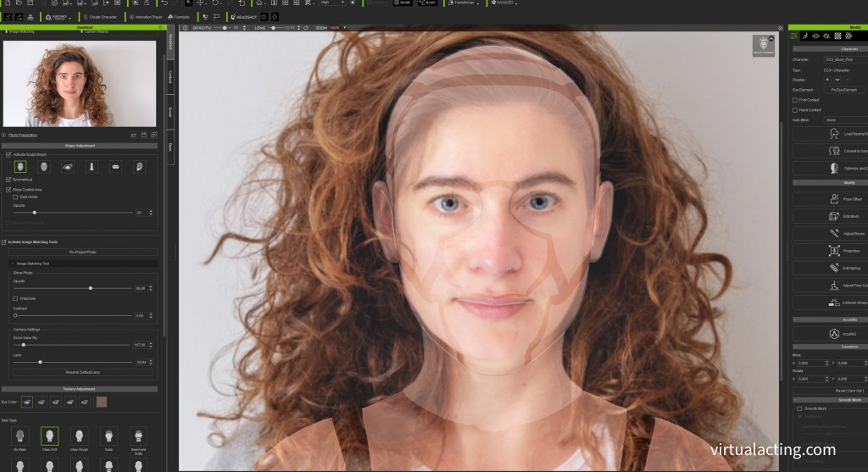Open the Image Matching tab
The height and width of the screenshot is (472, 868).
tap(21, 31)
